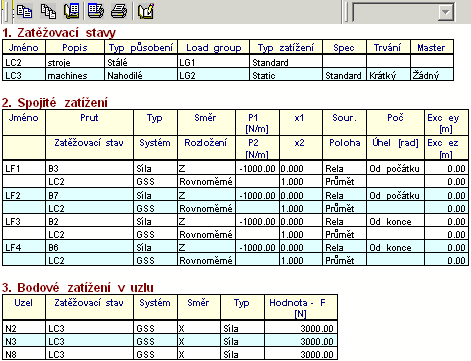Click the 'Od počátku' cell in row LF1
The height and width of the screenshot is (361, 471).
[395, 168]
